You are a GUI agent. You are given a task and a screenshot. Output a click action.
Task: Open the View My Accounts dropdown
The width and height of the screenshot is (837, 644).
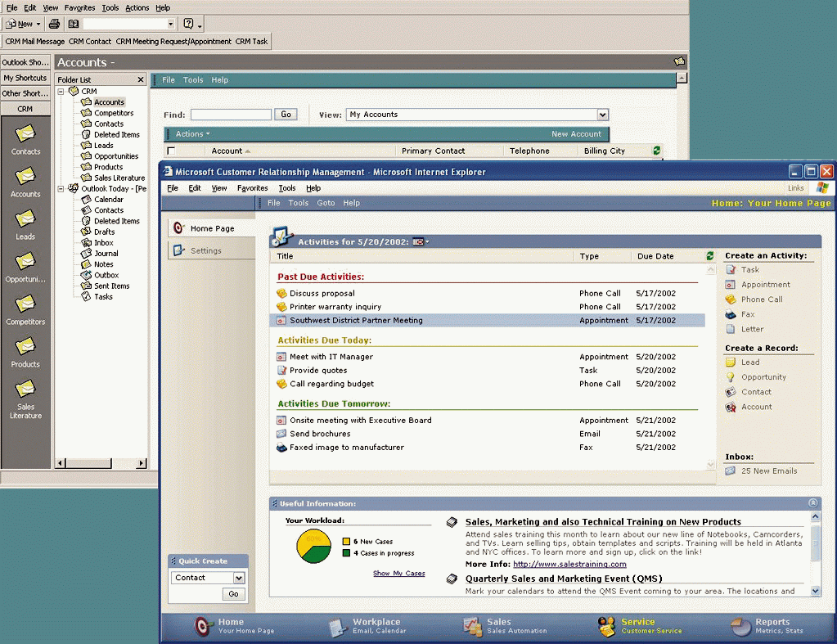click(602, 115)
